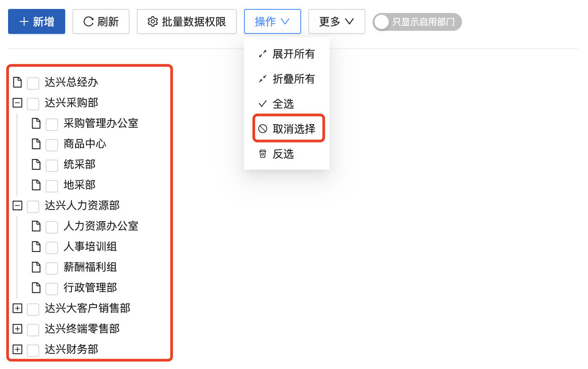Viewport: 588px width, 369px height.
Task: Click the prohibit icon beside 取消选择
Action: pyautogui.click(x=263, y=129)
